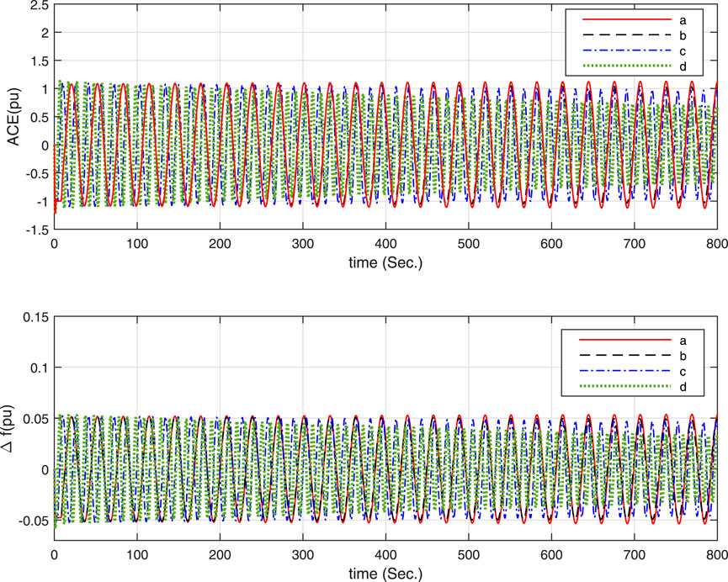This screenshot has width=728, height=582.
Task: Click the -1.5 tick on ACE y-axis
Action: coord(37,230)
